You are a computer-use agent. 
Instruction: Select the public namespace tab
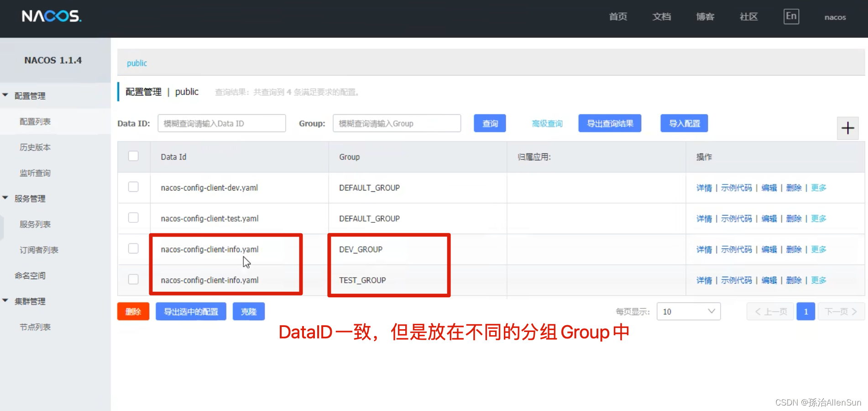pyautogui.click(x=137, y=63)
